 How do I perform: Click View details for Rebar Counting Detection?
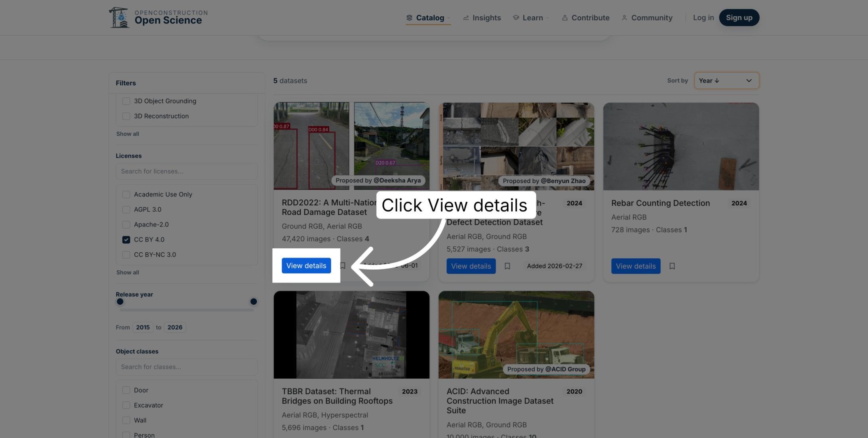point(636,266)
